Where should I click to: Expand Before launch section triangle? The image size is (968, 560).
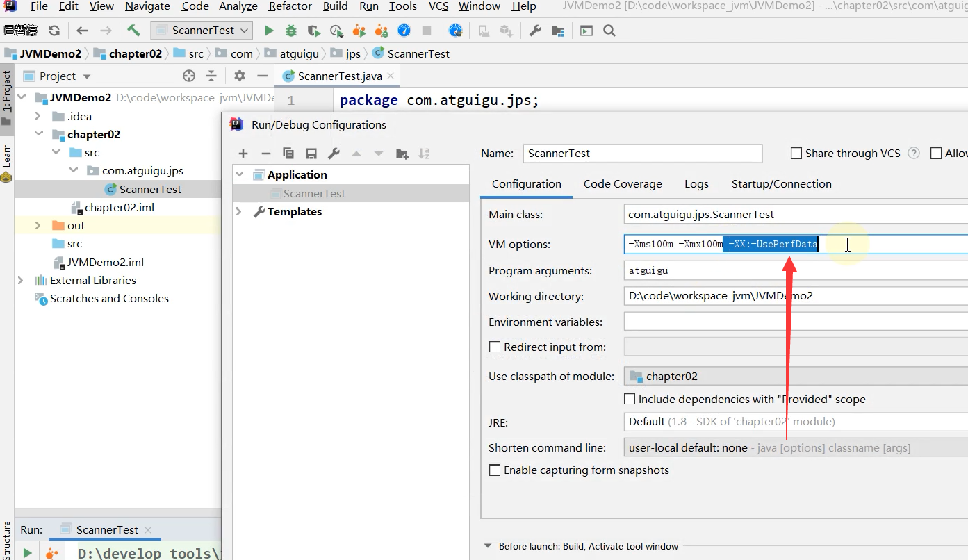pyautogui.click(x=488, y=546)
